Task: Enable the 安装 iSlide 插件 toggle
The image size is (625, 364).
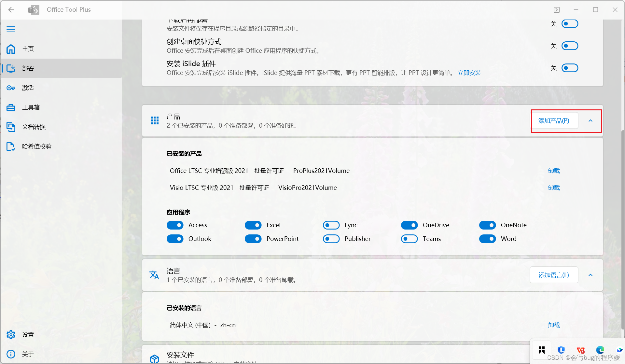Action: tap(570, 68)
